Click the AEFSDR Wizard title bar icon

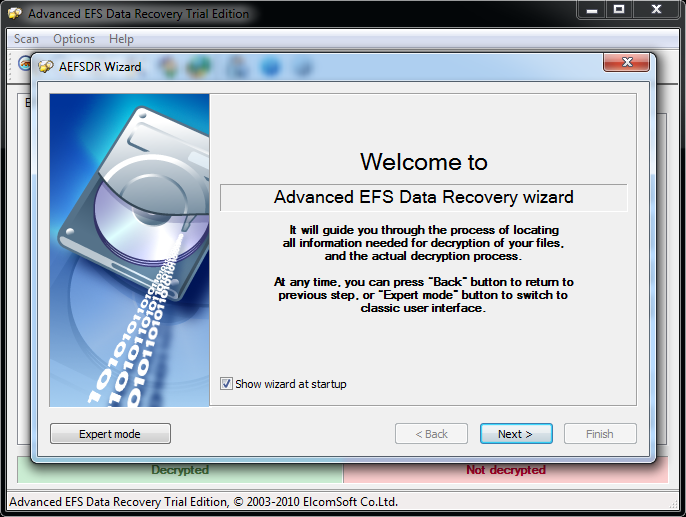point(45,67)
